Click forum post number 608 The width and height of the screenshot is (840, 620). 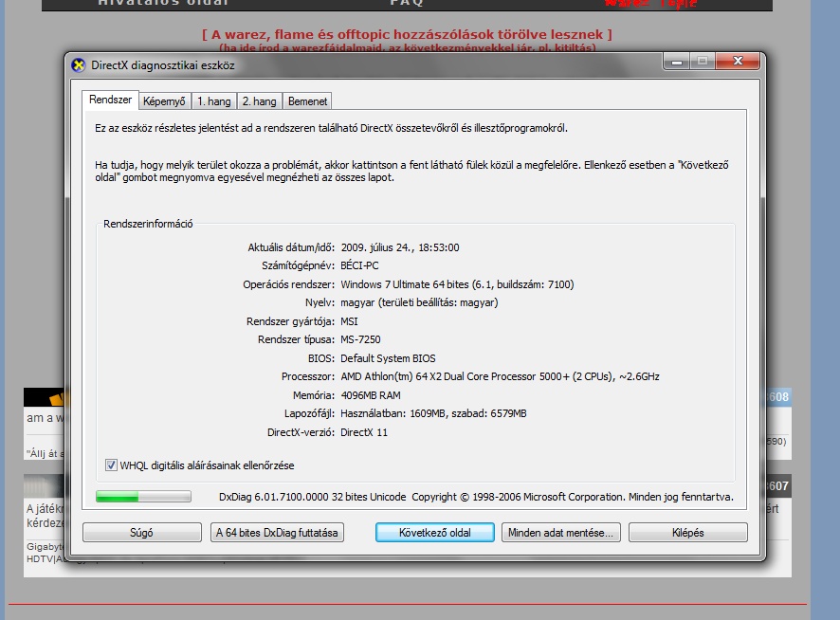pyautogui.click(x=778, y=397)
